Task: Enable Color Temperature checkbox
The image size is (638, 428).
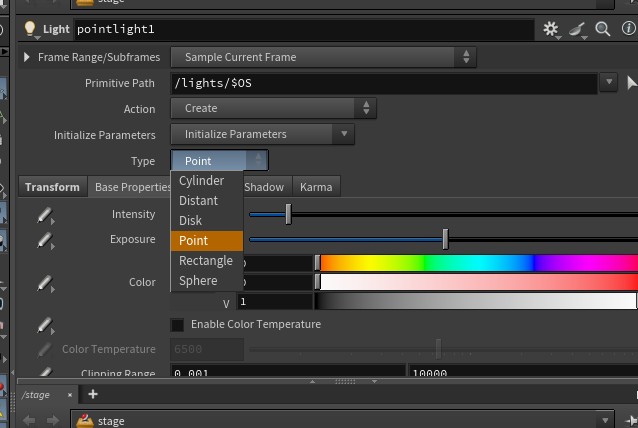Action: (177, 325)
